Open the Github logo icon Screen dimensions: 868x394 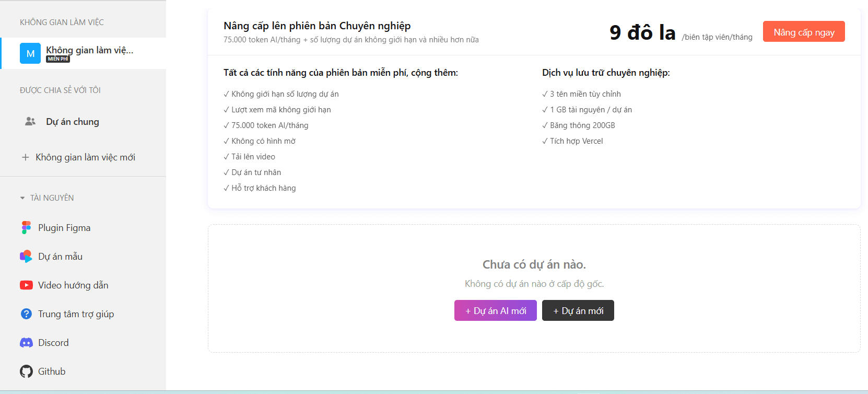coord(26,372)
